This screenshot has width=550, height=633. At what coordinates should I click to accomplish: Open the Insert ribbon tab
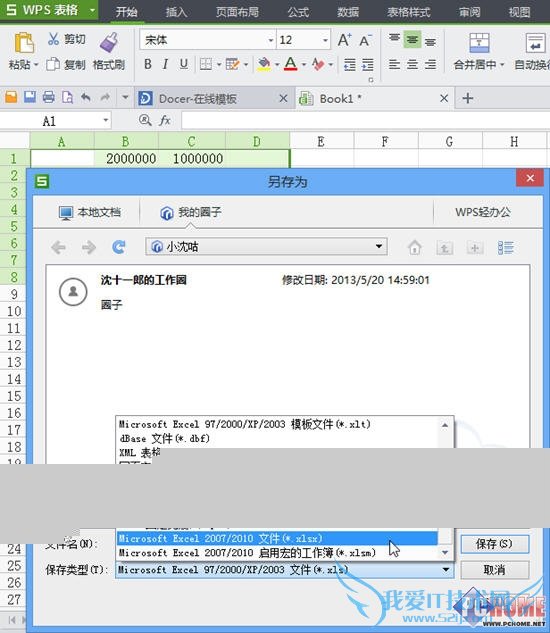176,12
